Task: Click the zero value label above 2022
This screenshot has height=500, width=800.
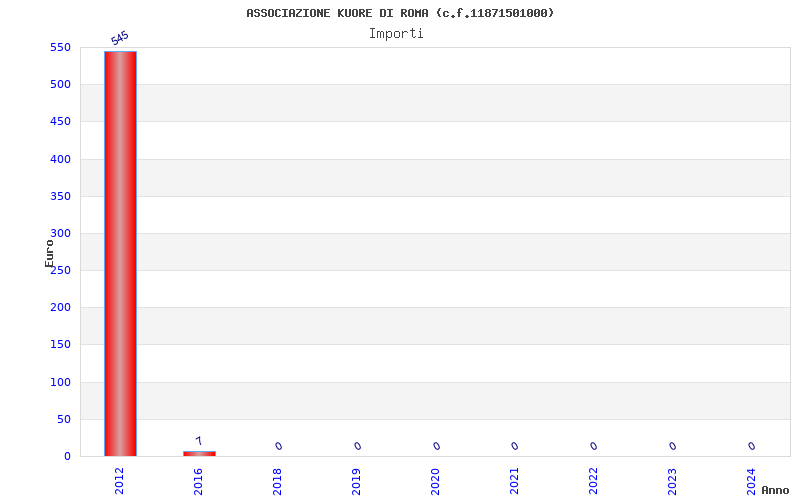Action: point(594,446)
